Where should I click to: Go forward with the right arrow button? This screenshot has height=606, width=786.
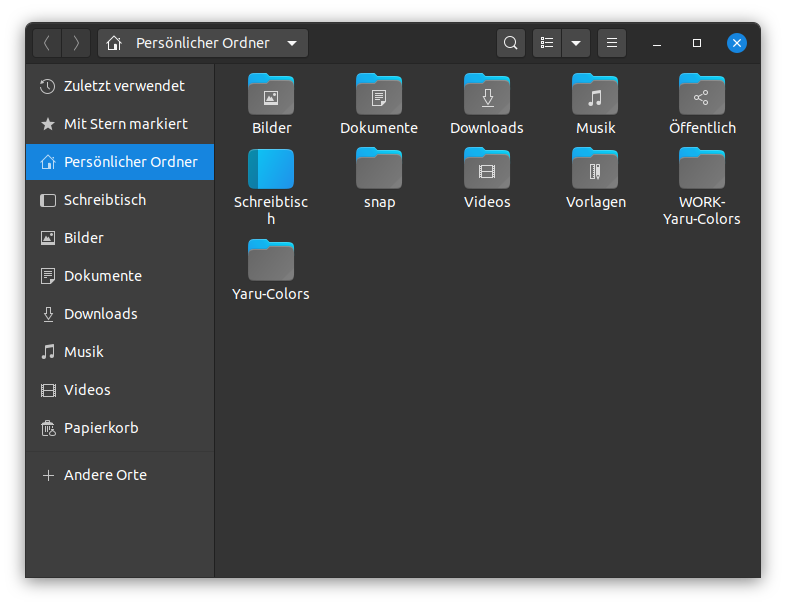pos(76,43)
